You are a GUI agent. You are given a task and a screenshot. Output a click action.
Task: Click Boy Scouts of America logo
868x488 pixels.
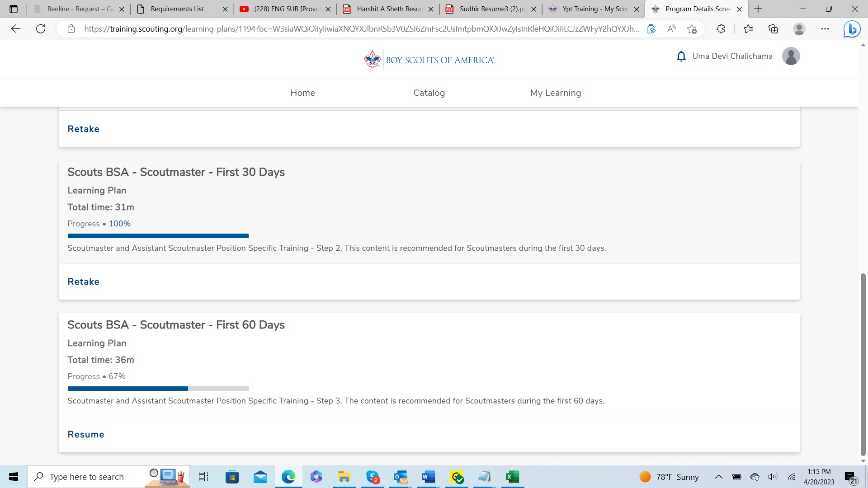429,60
